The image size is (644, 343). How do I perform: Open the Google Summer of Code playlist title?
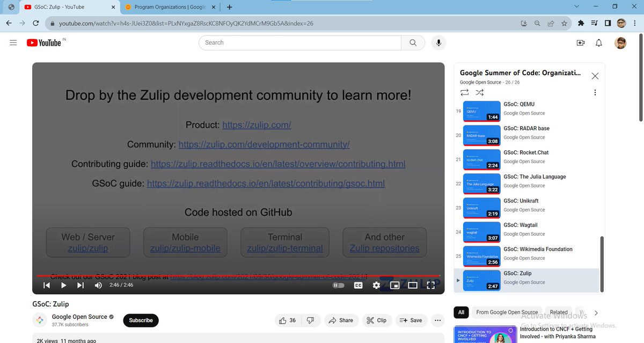pyautogui.click(x=520, y=73)
